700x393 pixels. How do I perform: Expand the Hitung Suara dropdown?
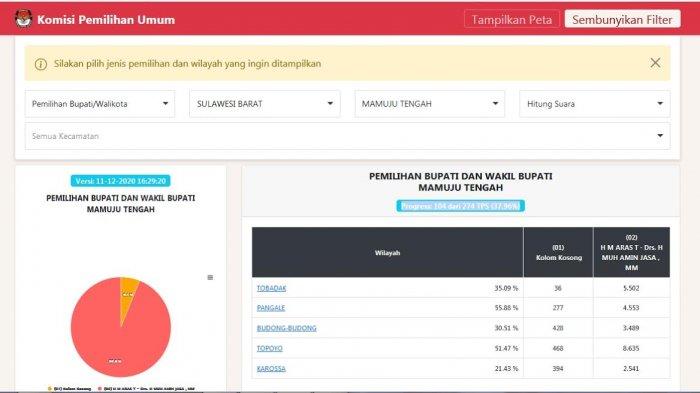tap(594, 104)
